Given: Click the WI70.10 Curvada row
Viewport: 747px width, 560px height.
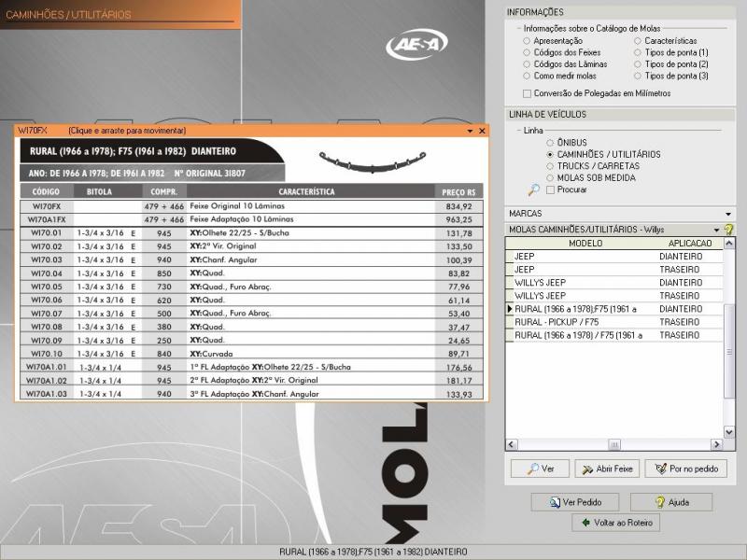Looking at the screenshot, I should [251, 354].
